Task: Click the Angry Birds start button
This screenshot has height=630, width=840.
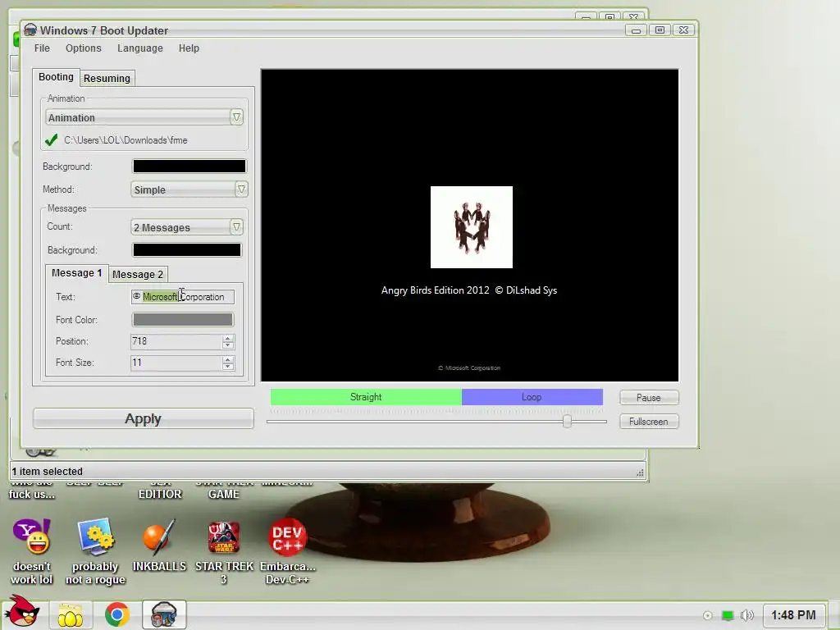Action: tap(21, 611)
